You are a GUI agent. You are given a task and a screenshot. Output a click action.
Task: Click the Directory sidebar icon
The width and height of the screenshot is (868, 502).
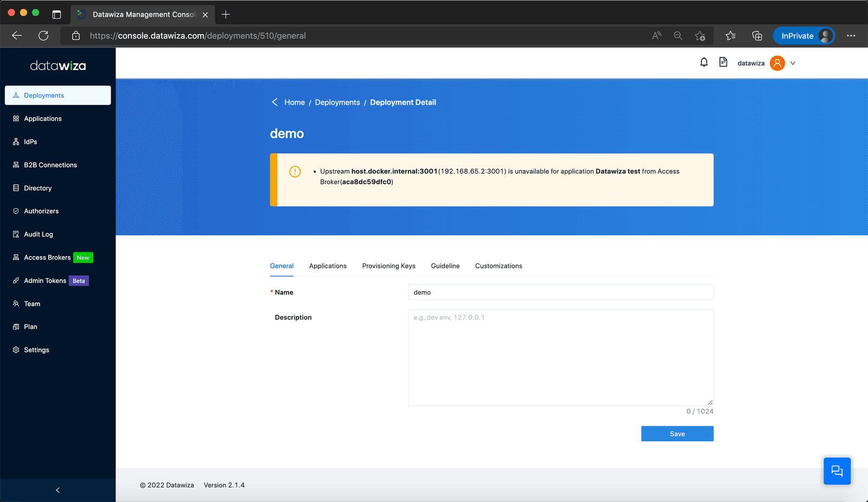click(x=16, y=188)
